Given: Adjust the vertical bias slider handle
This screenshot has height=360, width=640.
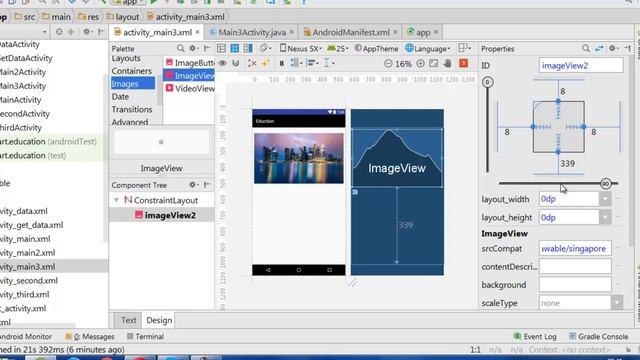Looking at the screenshot, I should point(487,82).
